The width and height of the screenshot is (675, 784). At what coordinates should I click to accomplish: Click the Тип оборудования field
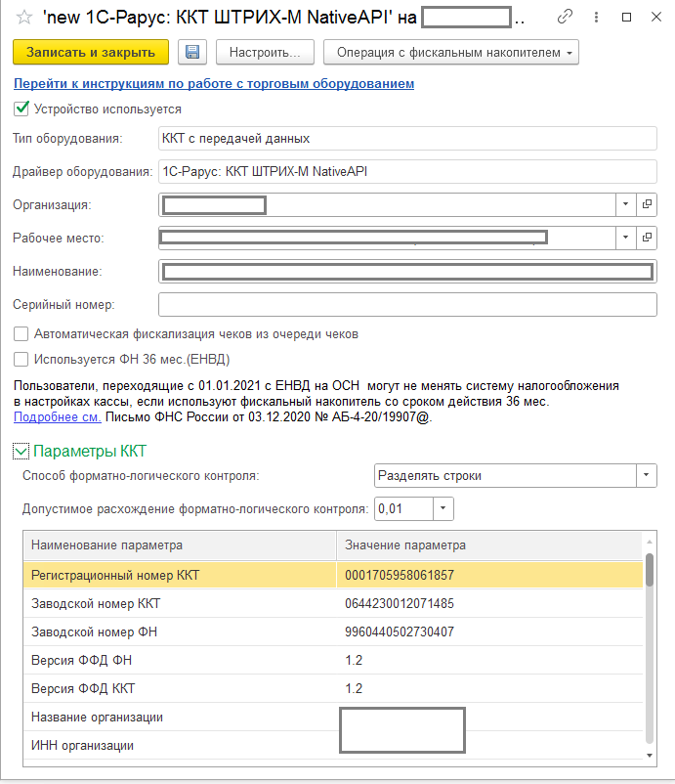click(407, 139)
